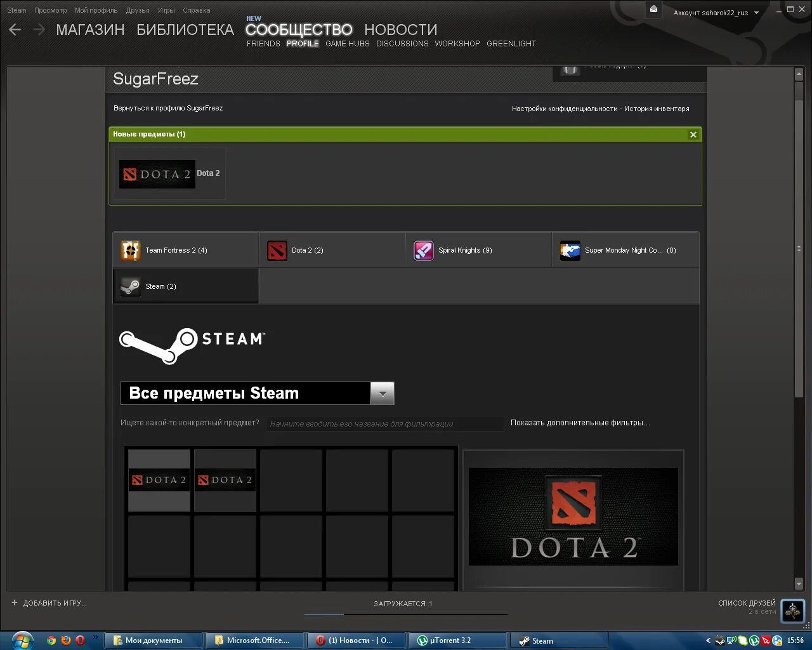The height and width of the screenshot is (650, 812).
Task: Open Настройки конфиденциальности link
Action: tap(565, 109)
